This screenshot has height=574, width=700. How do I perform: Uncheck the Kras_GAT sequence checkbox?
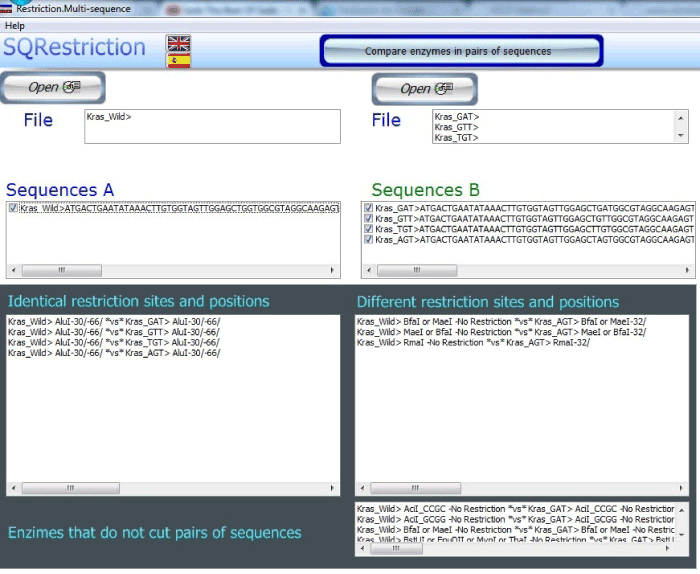coord(369,208)
